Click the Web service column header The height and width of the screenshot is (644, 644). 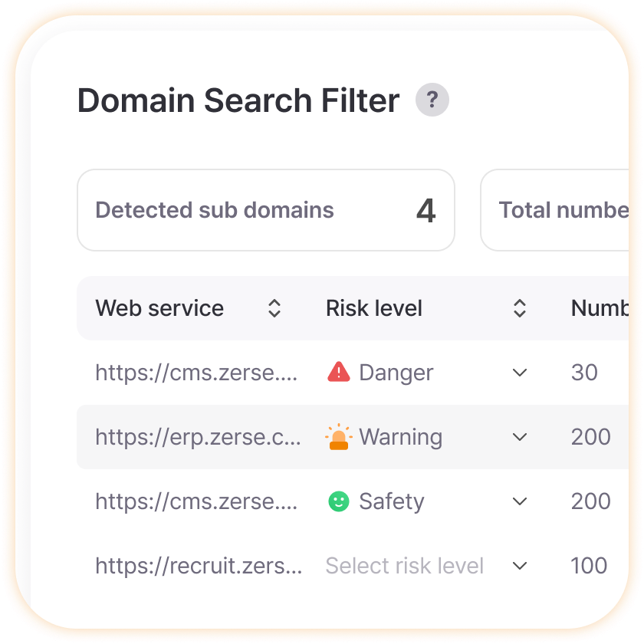tap(159, 308)
